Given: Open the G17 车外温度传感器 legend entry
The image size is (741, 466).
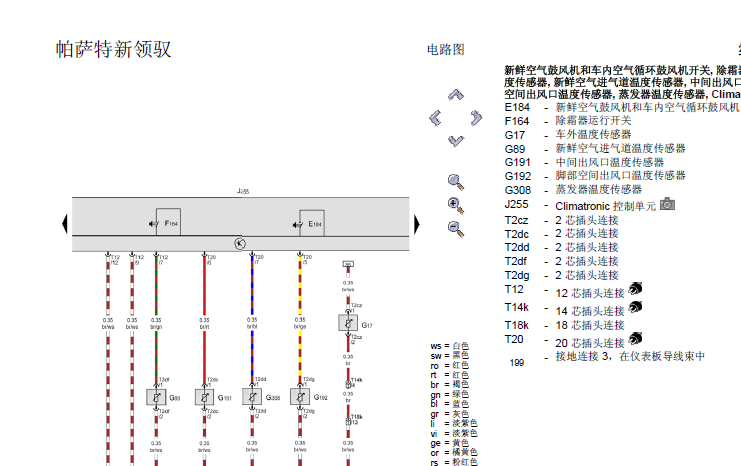Looking at the screenshot, I should 568,135.
